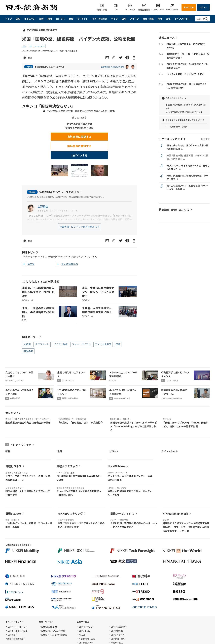Open the Biden portrait thumbnail

pyautogui.click(x=99, y=170)
